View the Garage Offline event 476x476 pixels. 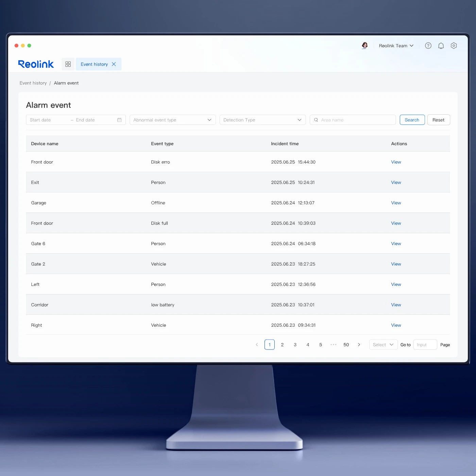coord(396,203)
